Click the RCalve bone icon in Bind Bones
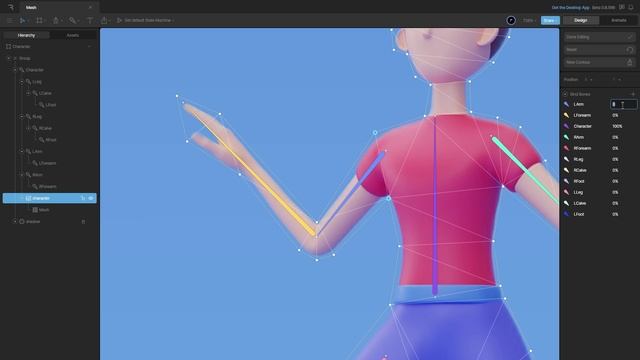640x360 pixels. [566, 171]
